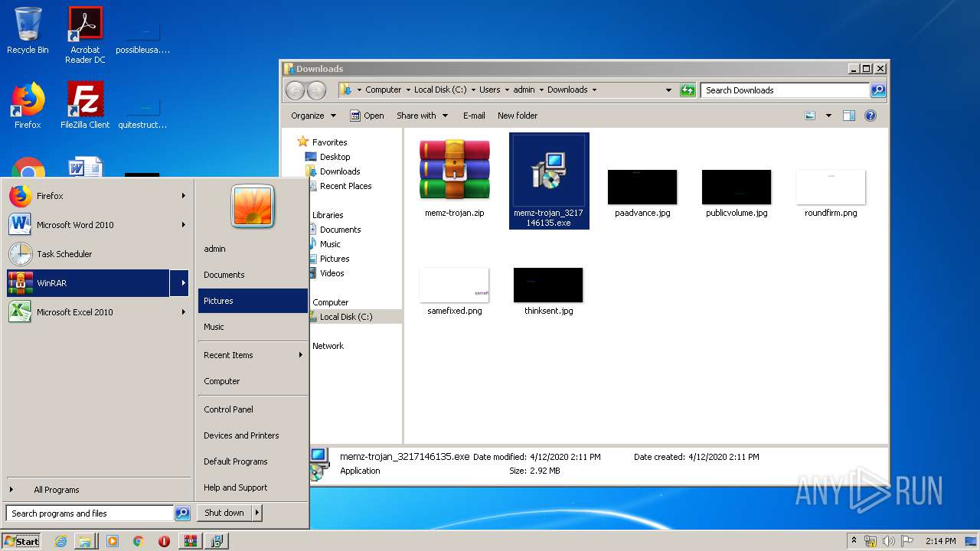The height and width of the screenshot is (551, 980).
Task: Click inside the Search Downloads field
Action: (x=786, y=90)
